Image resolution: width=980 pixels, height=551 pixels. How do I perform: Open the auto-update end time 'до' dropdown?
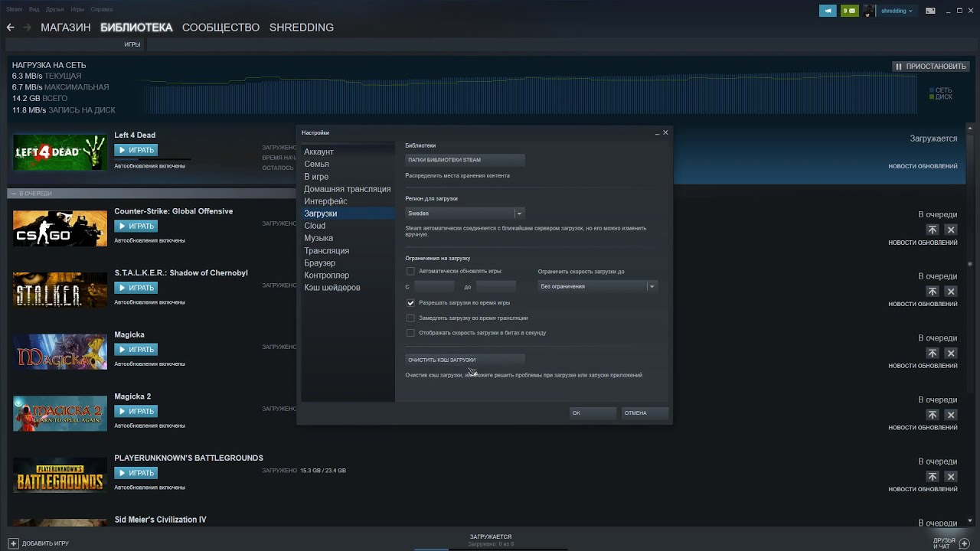click(495, 286)
